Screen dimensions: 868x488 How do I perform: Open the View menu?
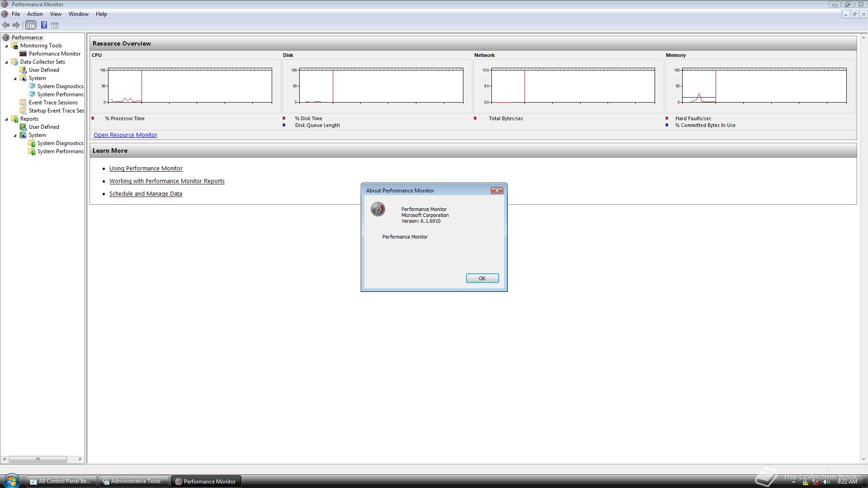(56, 14)
